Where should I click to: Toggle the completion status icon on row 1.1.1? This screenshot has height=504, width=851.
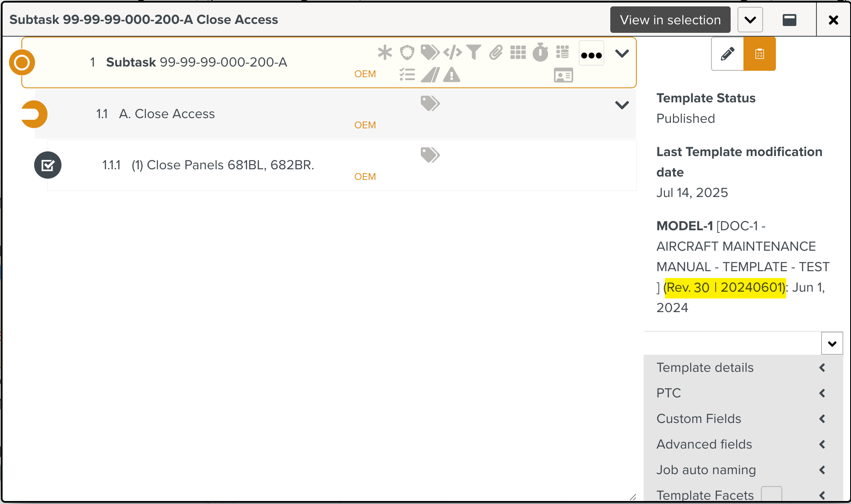coord(48,165)
